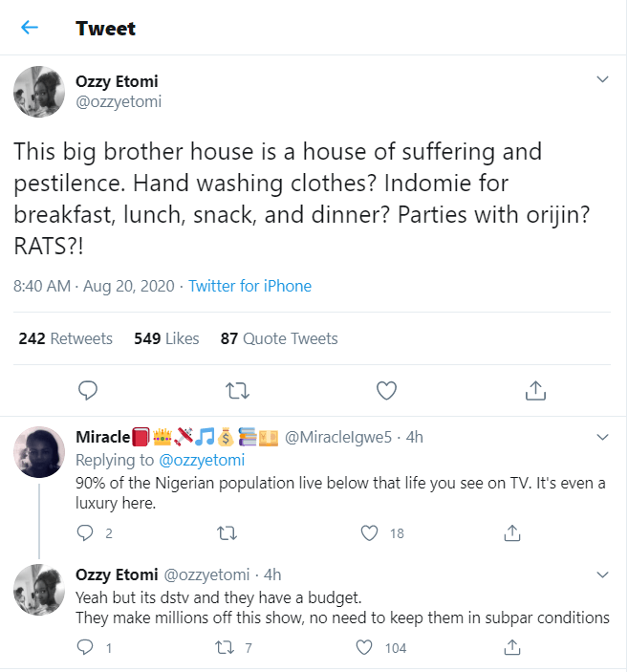The width and height of the screenshot is (628, 672).
Task: Like the main big brother tweet
Action: point(386,390)
